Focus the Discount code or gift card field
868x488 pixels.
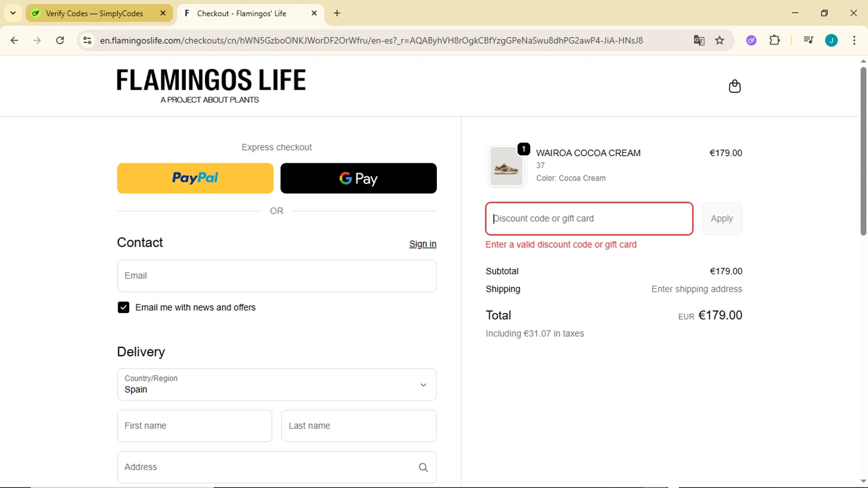[589, 219]
